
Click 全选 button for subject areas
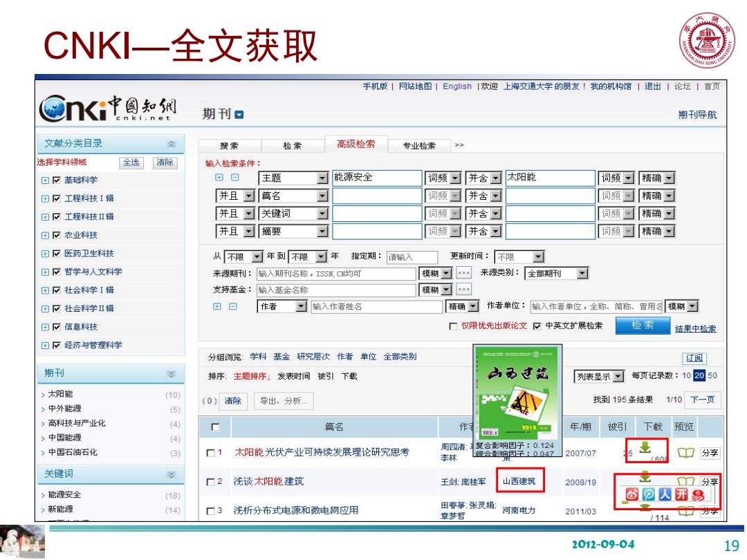[x=131, y=162]
